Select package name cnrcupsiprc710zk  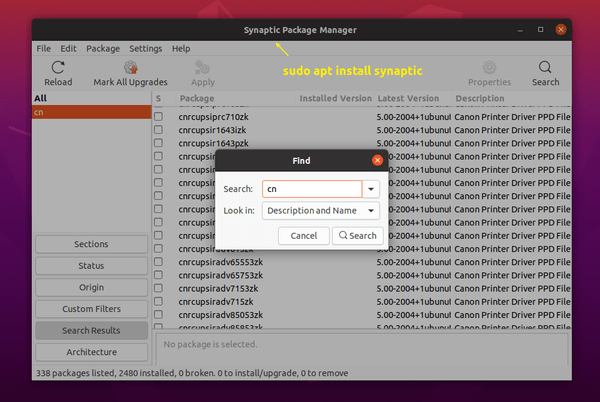(214, 117)
